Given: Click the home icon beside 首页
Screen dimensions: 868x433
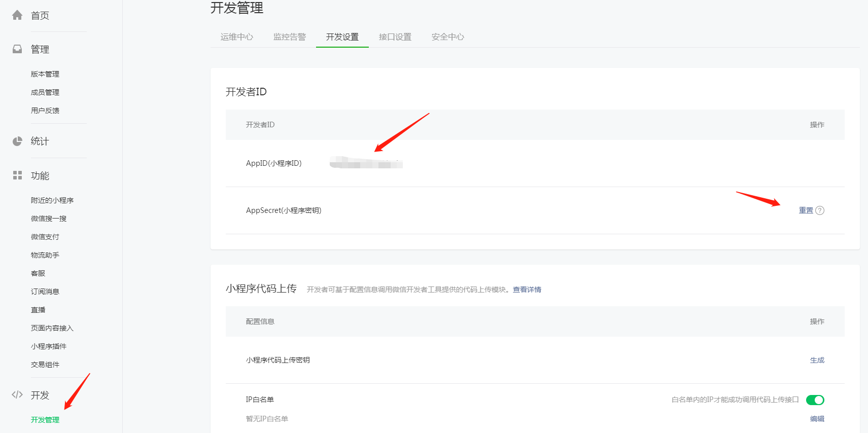Looking at the screenshot, I should (17, 15).
